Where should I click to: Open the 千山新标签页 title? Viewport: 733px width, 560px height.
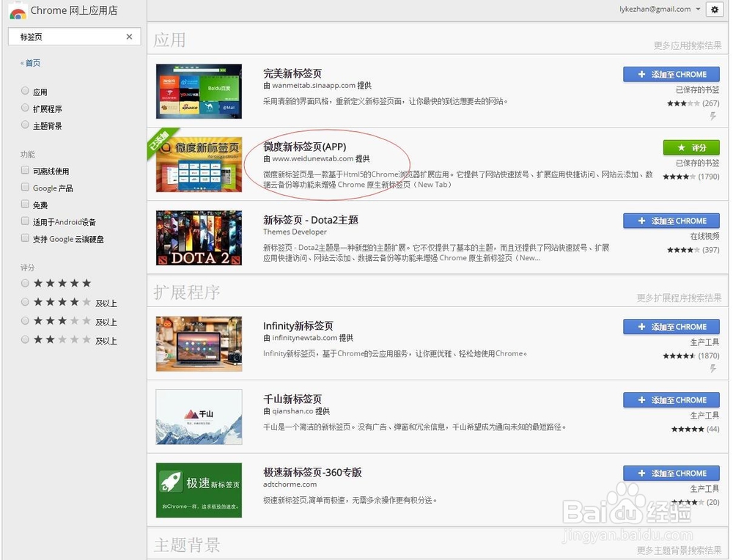(x=292, y=399)
